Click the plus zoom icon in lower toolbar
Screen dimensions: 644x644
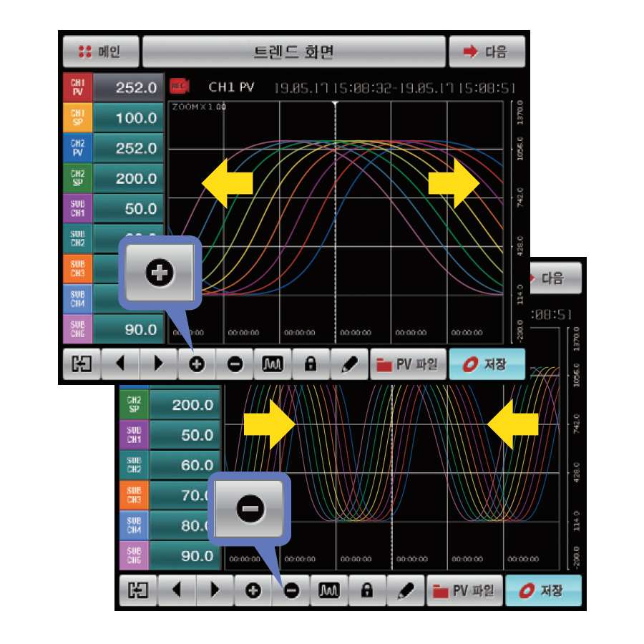pos(253,590)
